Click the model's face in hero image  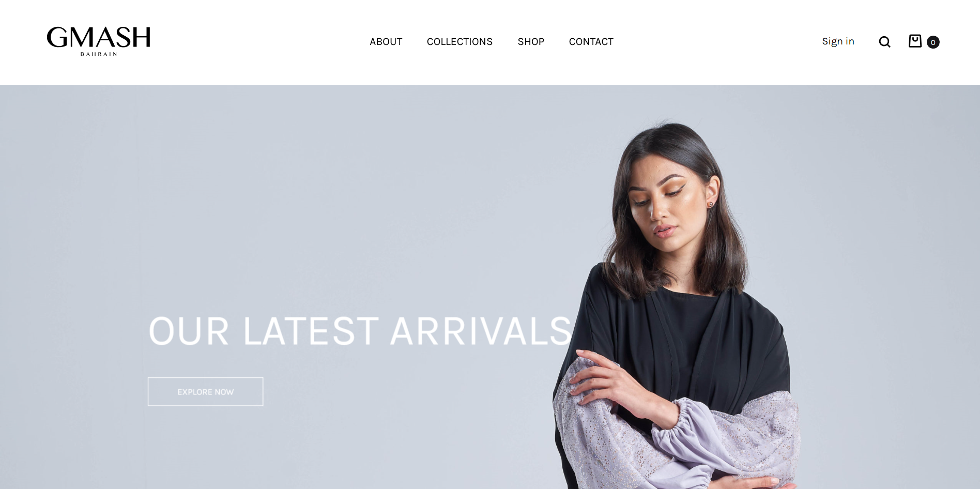click(x=667, y=207)
